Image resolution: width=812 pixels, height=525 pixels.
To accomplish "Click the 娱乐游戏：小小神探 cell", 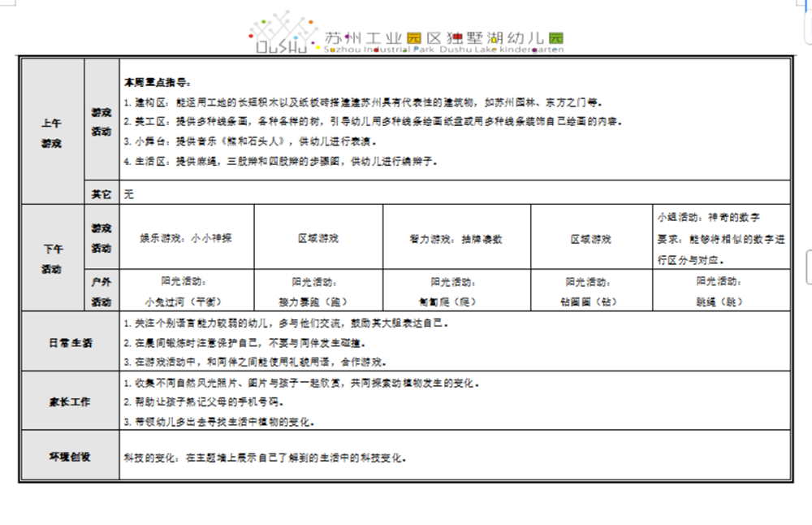I will [x=186, y=239].
